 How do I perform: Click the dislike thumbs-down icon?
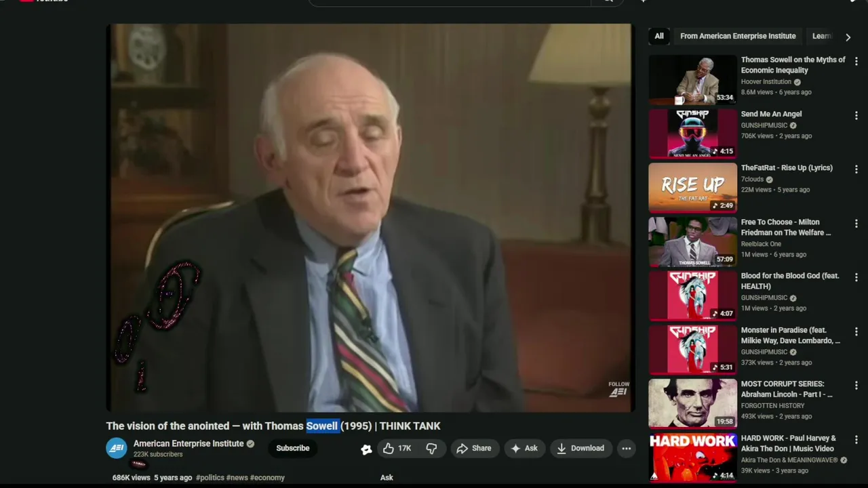[431, 448]
